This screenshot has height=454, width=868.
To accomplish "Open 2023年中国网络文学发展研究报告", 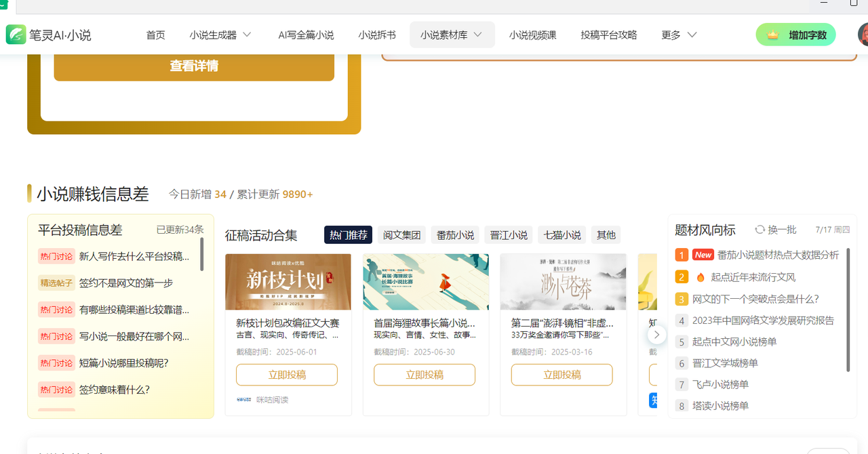I will 763,321.
